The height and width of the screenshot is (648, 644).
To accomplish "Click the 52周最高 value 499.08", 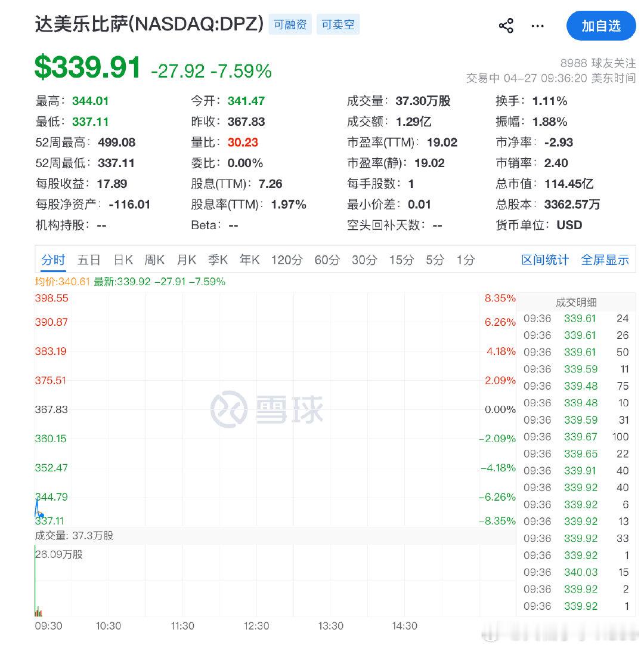I will pos(116,143).
